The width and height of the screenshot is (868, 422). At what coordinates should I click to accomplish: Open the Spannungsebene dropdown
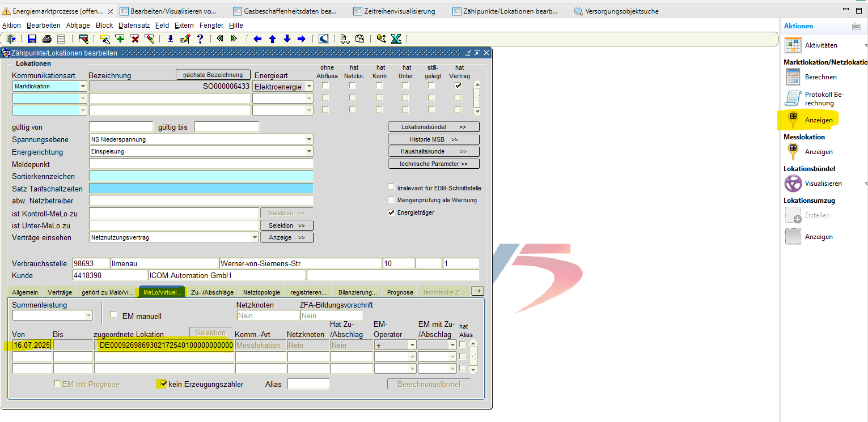pos(309,139)
